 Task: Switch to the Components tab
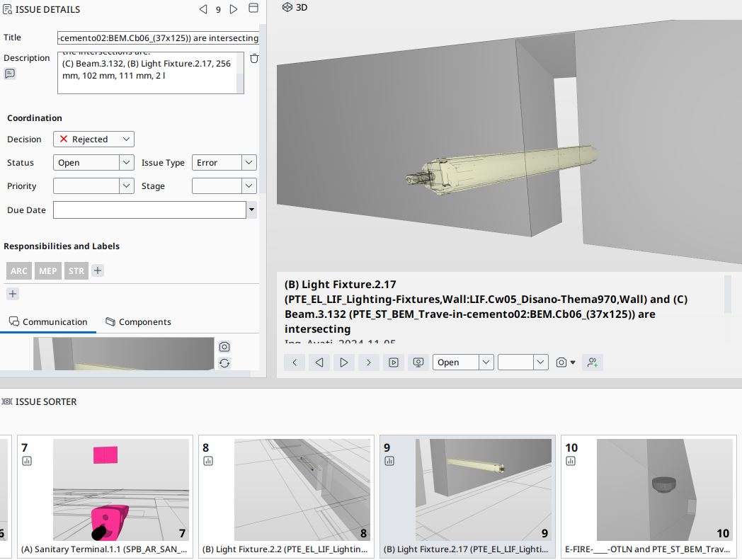point(138,322)
